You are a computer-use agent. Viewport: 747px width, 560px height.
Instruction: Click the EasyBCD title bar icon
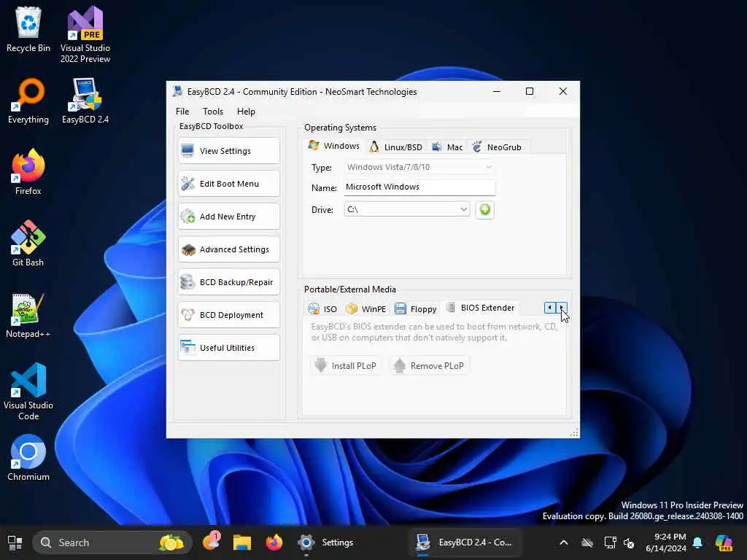point(178,91)
